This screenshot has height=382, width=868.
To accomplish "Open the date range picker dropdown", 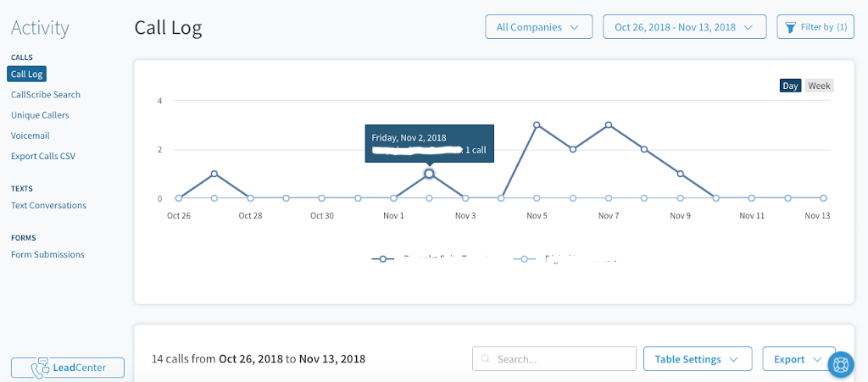I will coord(684,27).
